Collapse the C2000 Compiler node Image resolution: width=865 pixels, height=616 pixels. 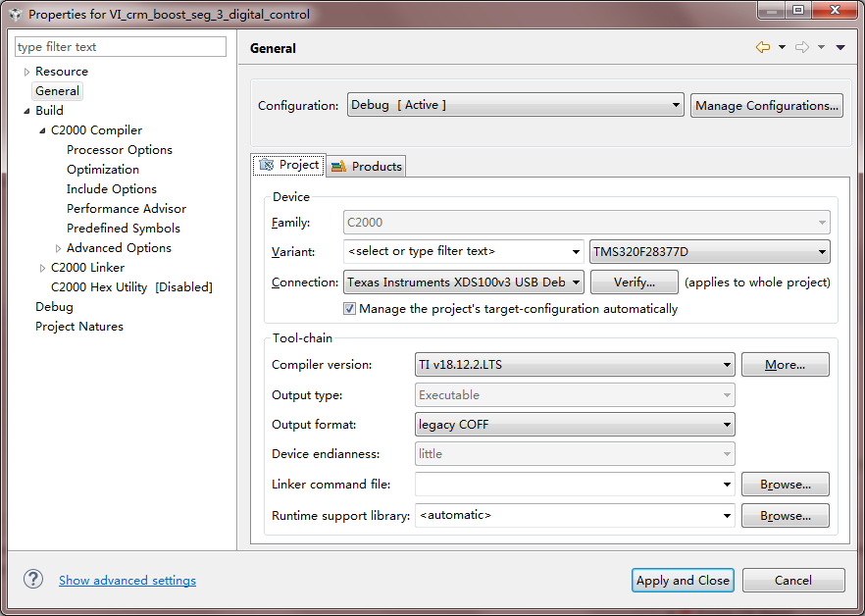(x=42, y=130)
